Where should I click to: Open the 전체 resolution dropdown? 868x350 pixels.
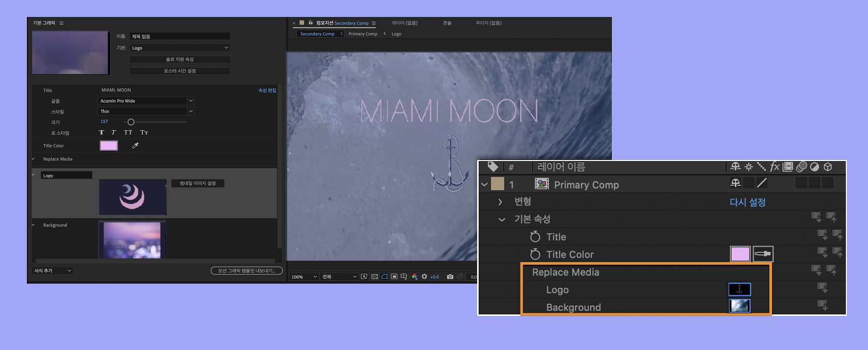[x=339, y=277]
